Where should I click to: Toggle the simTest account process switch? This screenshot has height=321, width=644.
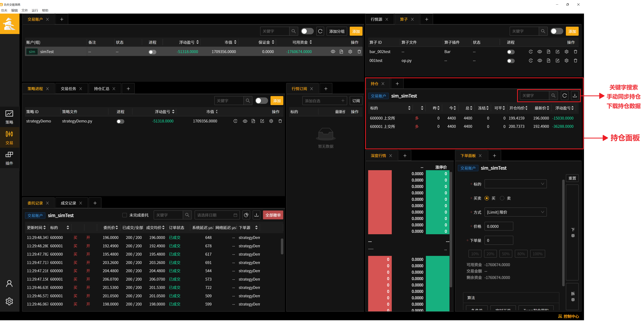click(152, 52)
